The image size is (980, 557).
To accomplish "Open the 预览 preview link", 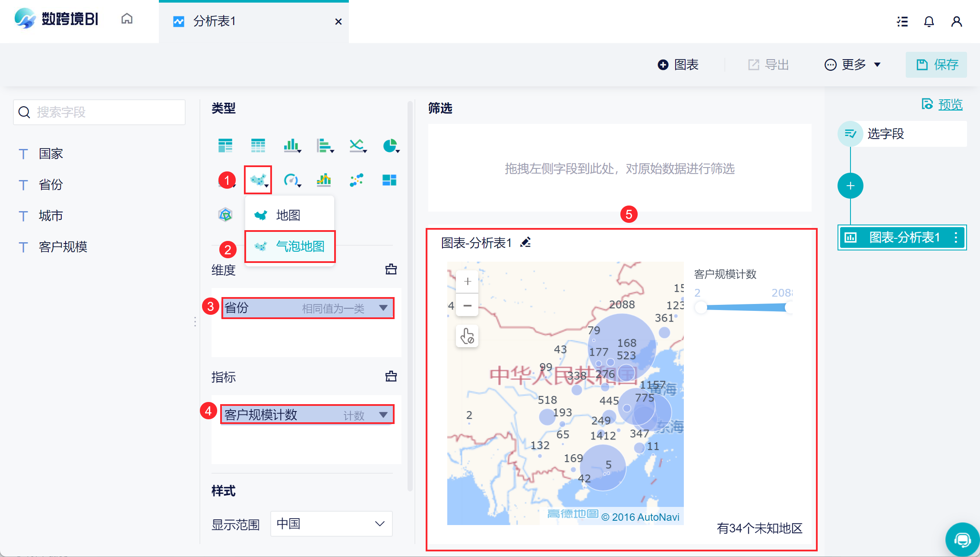I will (x=950, y=104).
